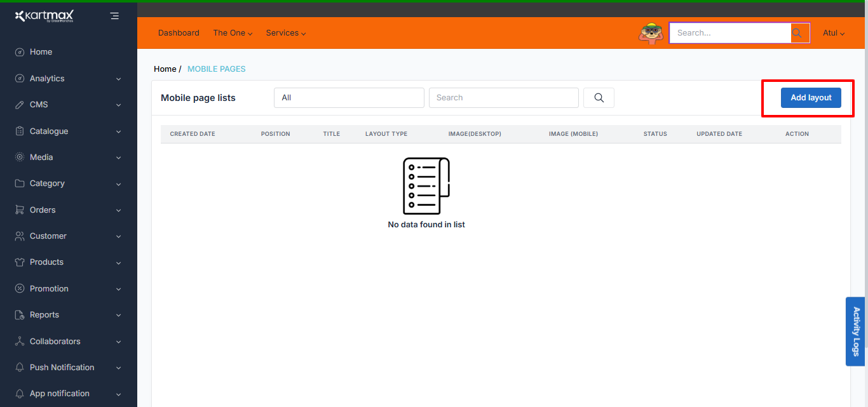The image size is (868, 407).
Task: Open the Services dropdown
Action: point(285,32)
